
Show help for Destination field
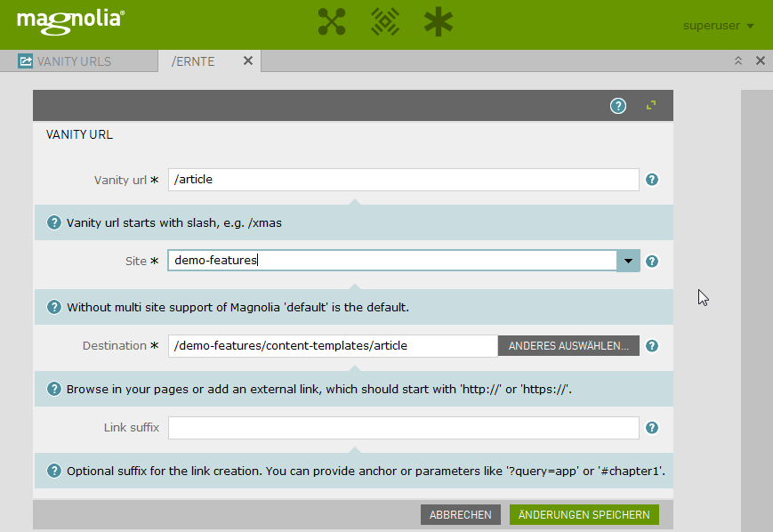(652, 346)
